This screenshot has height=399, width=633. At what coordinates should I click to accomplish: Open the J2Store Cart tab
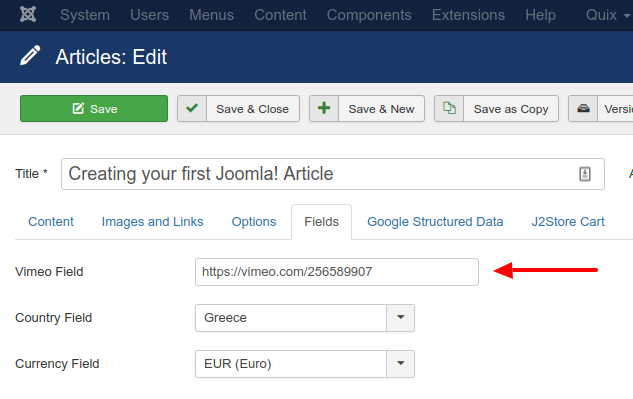(568, 222)
